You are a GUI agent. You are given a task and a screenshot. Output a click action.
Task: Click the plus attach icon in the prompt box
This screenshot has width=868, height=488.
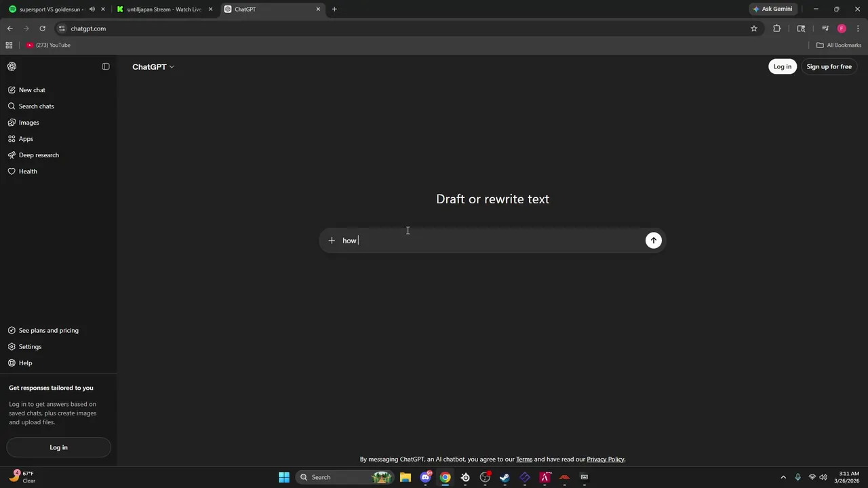[332, 241]
